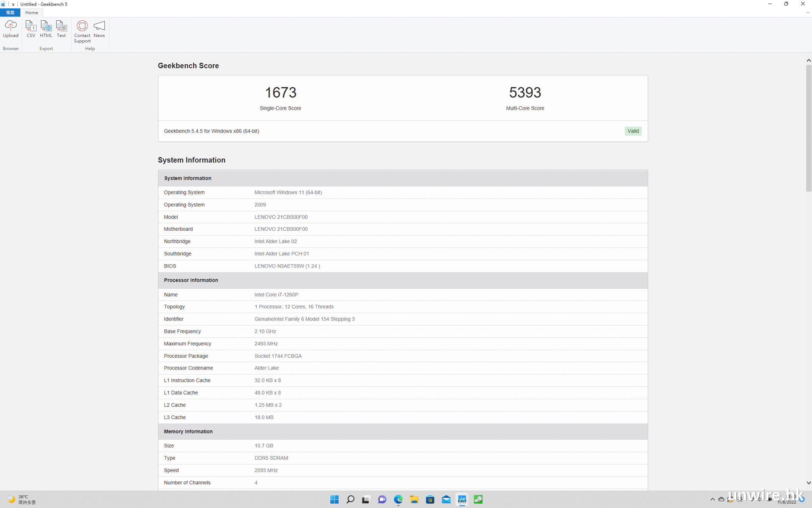
Task: Collapse the ribbon with the chevron
Action: point(808,13)
